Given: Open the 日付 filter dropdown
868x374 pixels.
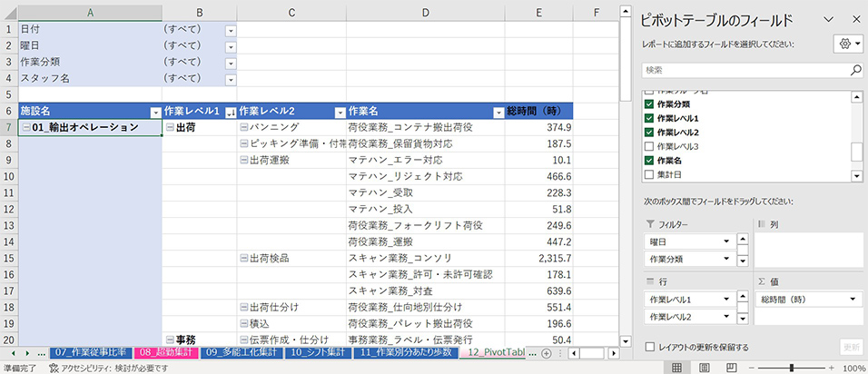Looking at the screenshot, I should (x=230, y=30).
